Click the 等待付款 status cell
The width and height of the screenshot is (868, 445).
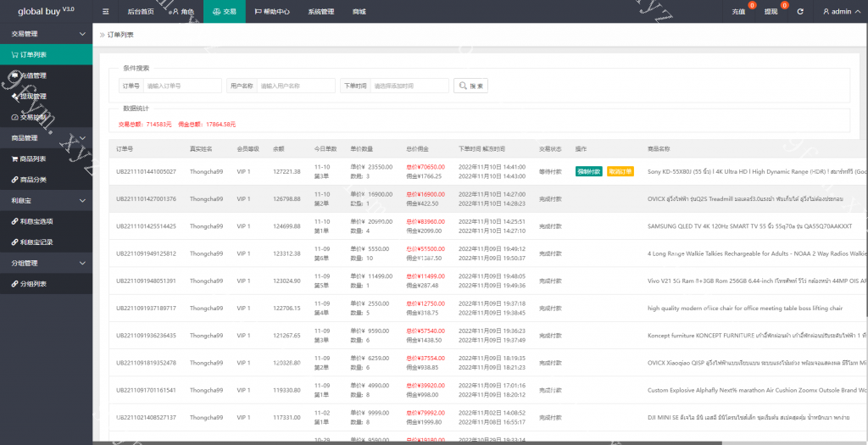550,171
